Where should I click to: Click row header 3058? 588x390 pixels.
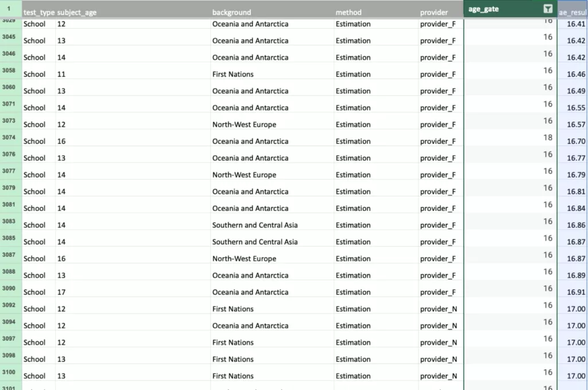pos(9,71)
